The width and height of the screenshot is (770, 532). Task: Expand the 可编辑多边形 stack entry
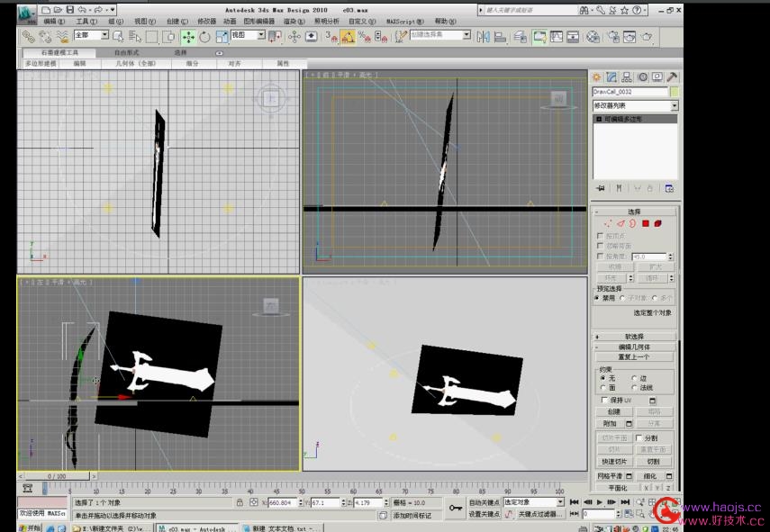(599, 119)
